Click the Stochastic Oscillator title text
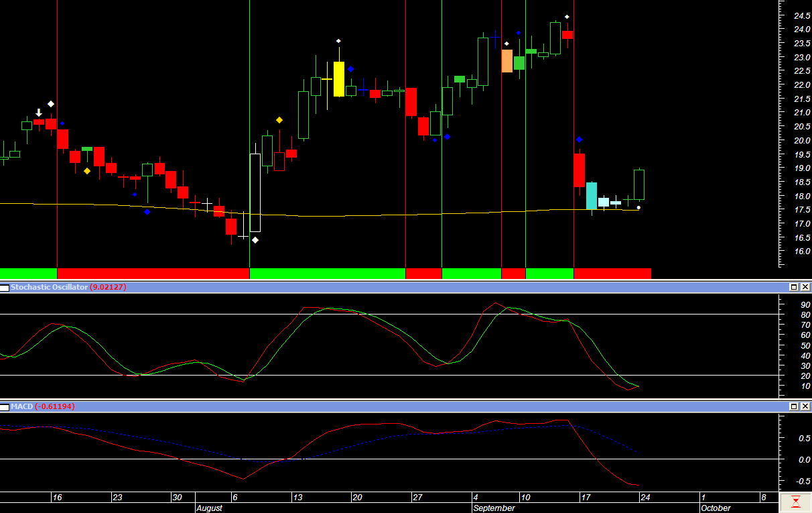This screenshot has width=812, height=513. tap(49, 287)
